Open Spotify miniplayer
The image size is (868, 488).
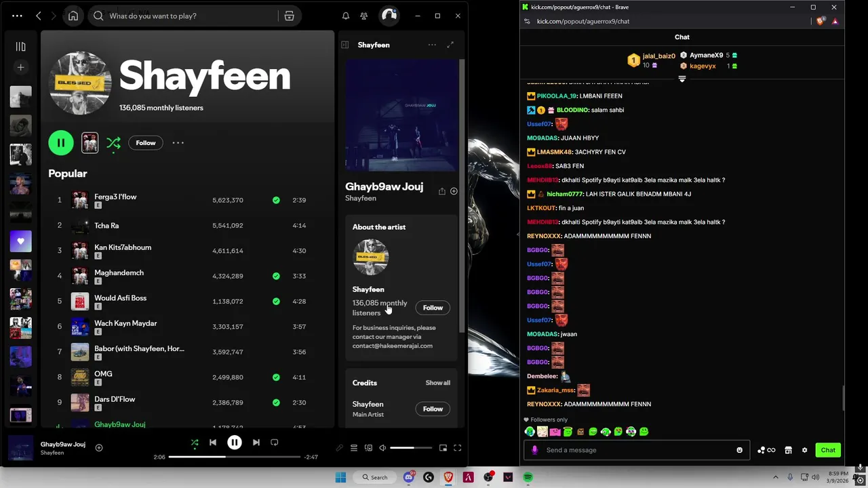443,448
